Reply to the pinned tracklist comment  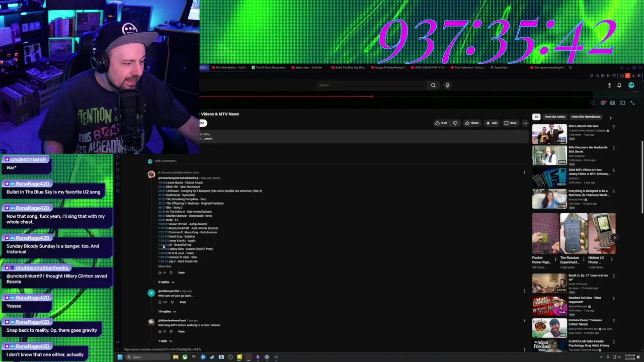(181, 273)
